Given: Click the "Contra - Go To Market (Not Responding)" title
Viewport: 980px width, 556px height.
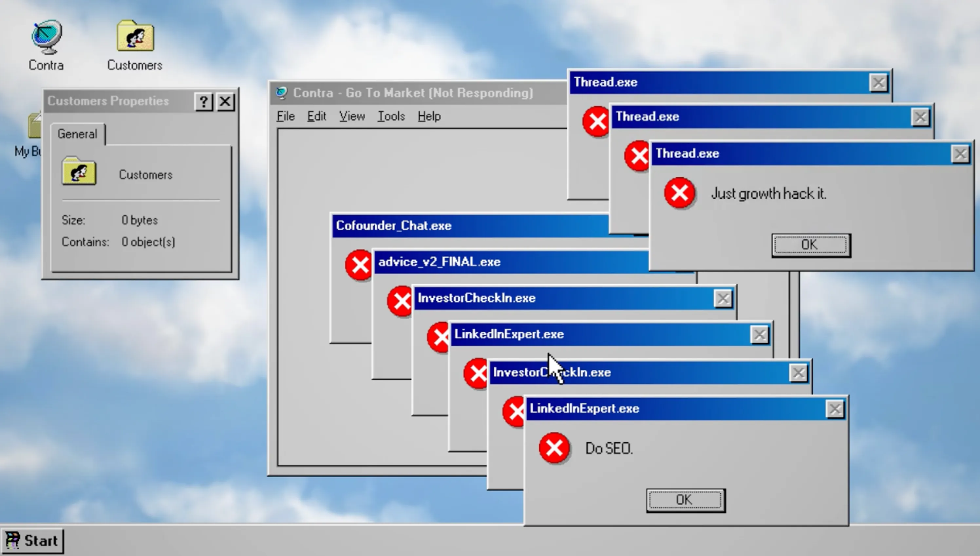Looking at the screenshot, I should pos(413,93).
